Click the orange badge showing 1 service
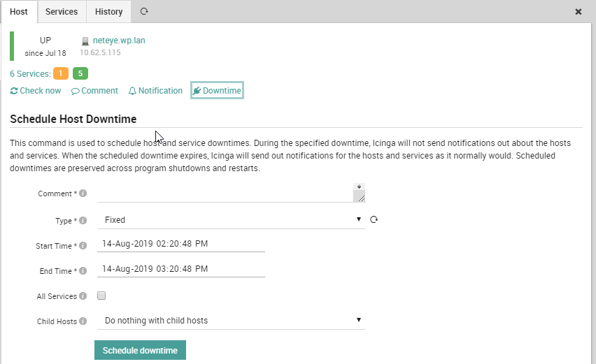The image size is (596, 364). (61, 73)
